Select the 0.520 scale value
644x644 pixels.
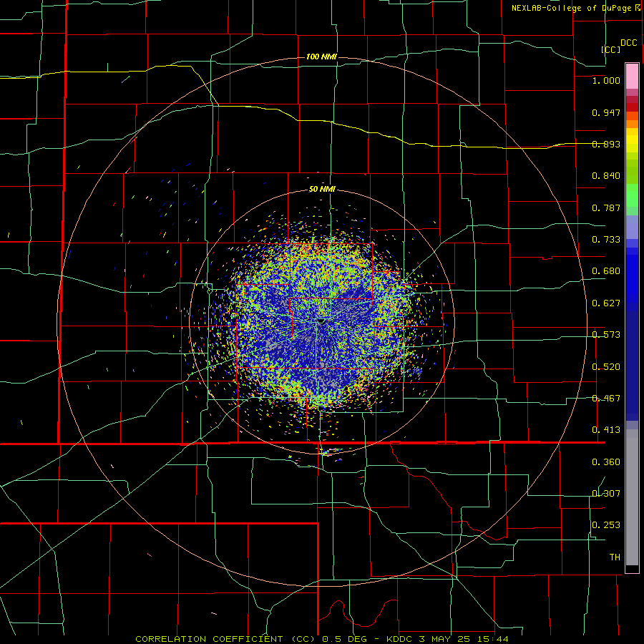[x=606, y=367]
